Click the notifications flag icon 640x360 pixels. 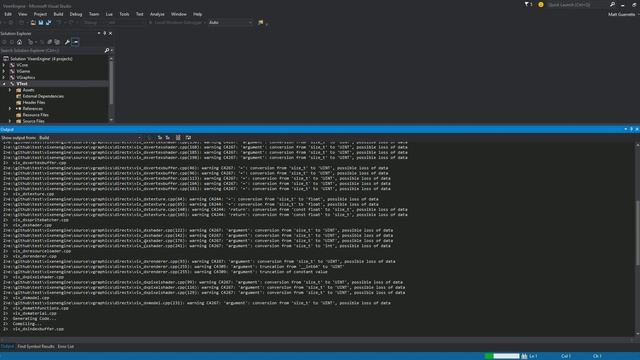pyautogui.click(x=528, y=4)
